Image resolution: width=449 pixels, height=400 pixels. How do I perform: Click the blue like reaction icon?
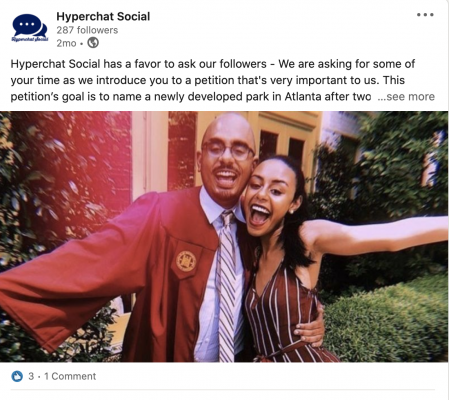click(x=17, y=376)
